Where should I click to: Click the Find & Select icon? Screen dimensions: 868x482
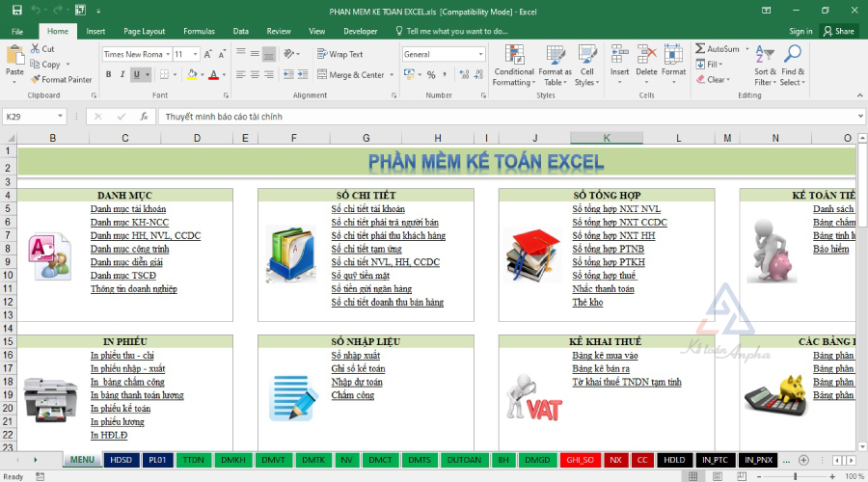pyautogui.click(x=793, y=63)
